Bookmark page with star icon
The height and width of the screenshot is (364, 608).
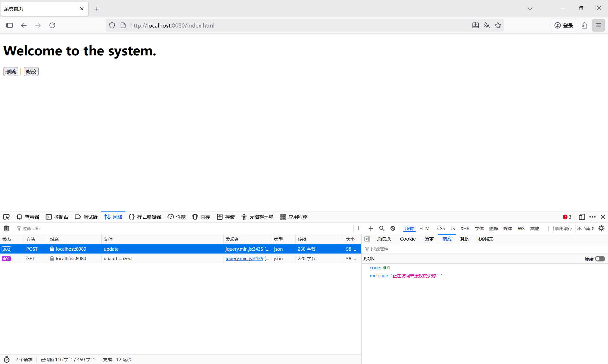pos(498,25)
